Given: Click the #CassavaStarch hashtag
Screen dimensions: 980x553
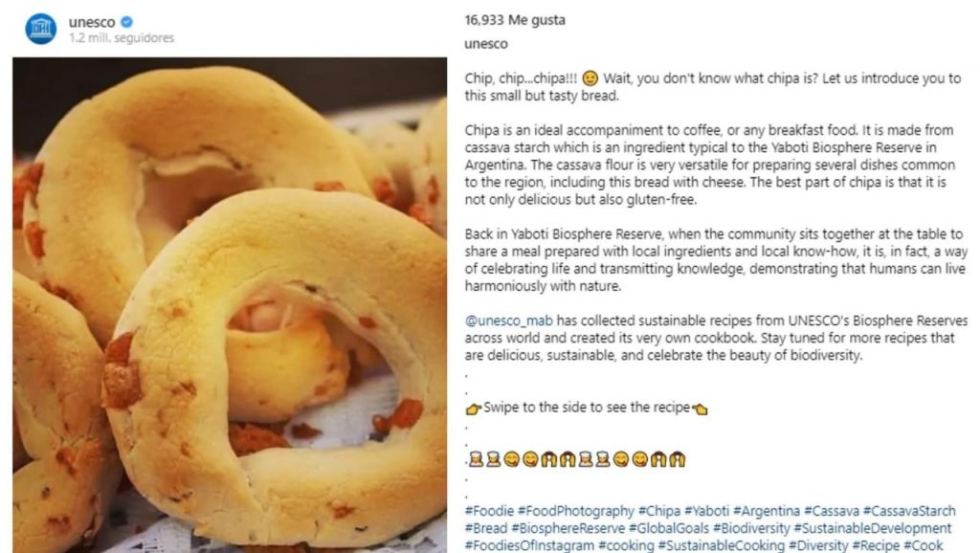Looking at the screenshot, I should coord(909,511).
